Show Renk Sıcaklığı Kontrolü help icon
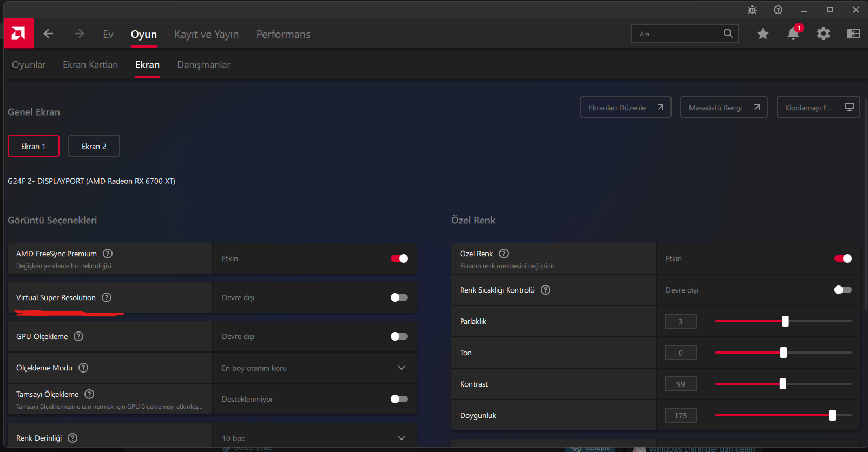Viewport: 868px width, 452px height. 545,290
